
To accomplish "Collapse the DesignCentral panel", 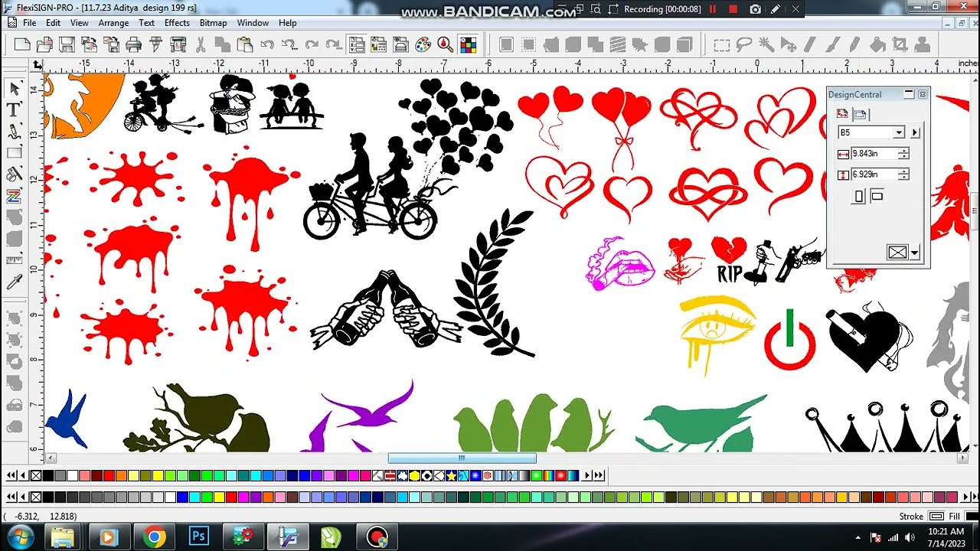I will pyautogui.click(x=909, y=94).
